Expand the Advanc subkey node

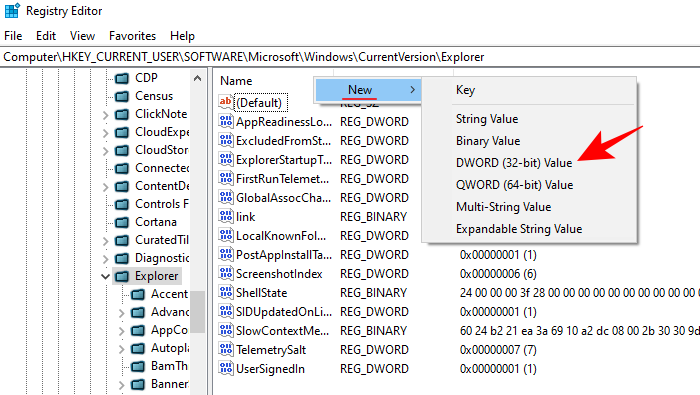tap(121, 313)
